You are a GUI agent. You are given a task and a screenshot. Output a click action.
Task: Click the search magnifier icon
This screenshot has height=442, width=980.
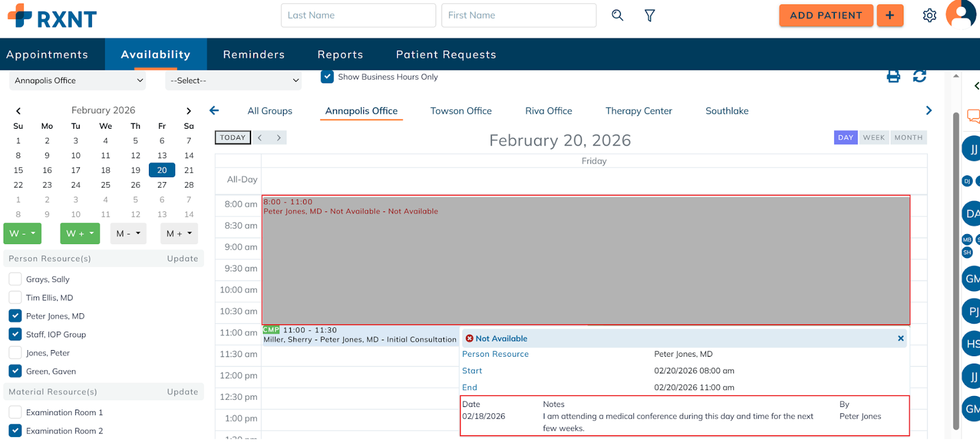(617, 15)
